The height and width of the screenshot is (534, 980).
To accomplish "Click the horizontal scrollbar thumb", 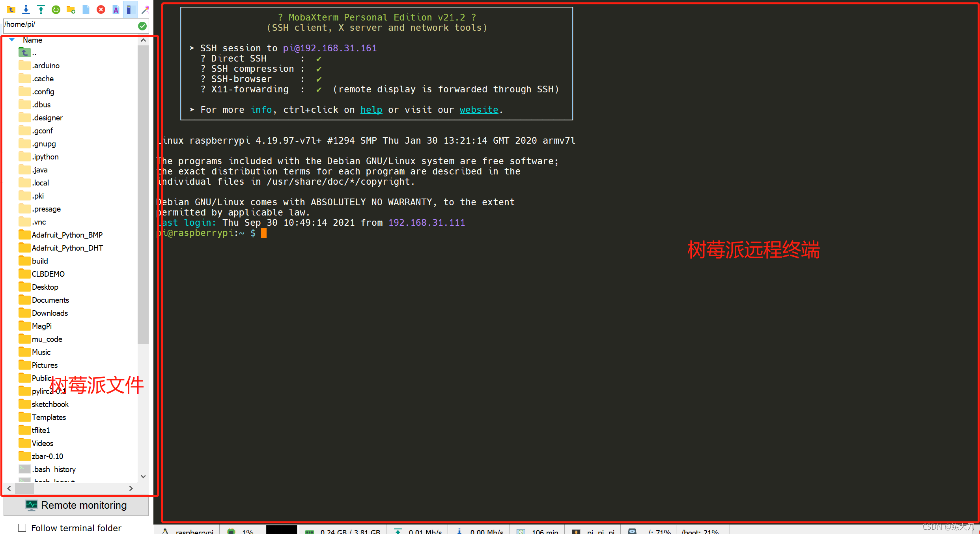I will click(24, 488).
